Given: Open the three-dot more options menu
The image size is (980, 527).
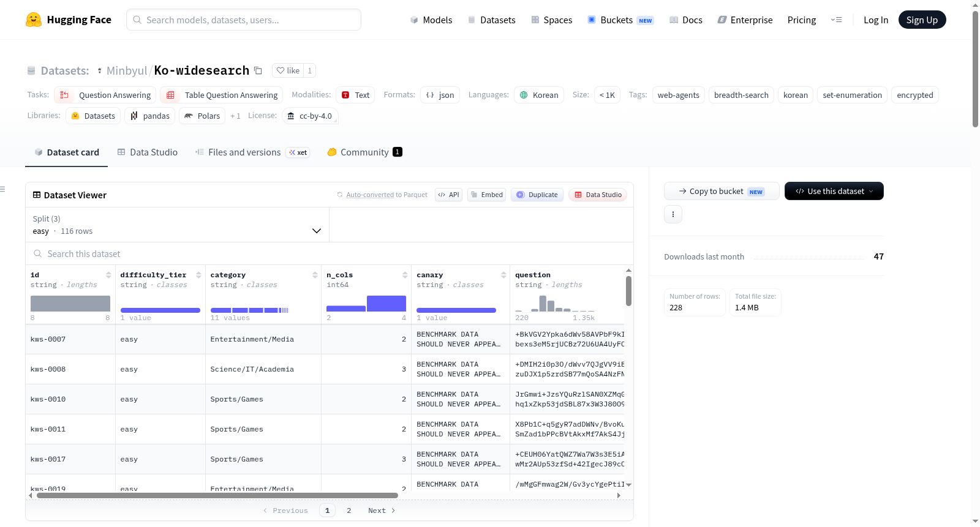Looking at the screenshot, I should pyautogui.click(x=673, y=214).
